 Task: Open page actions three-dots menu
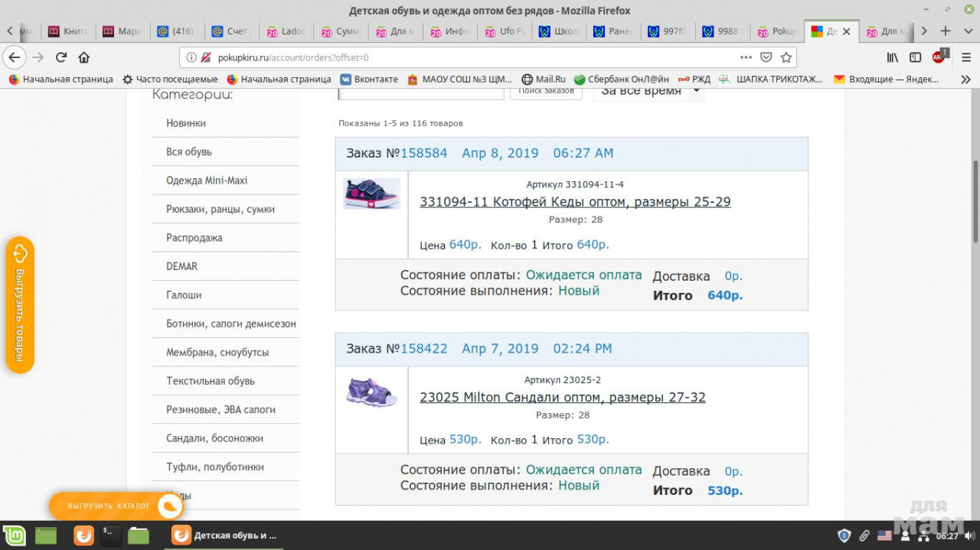(x=746, y=57)
